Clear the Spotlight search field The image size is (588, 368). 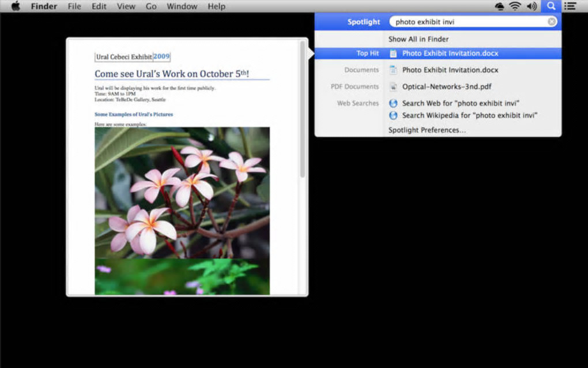point(552,22)
